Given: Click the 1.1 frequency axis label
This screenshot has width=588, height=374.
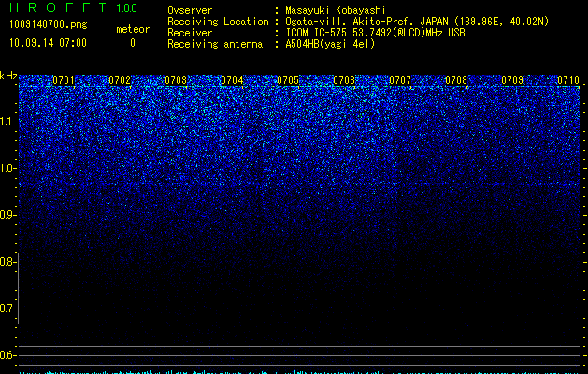Looking at the screenshot, I should [x=8, y=122].
